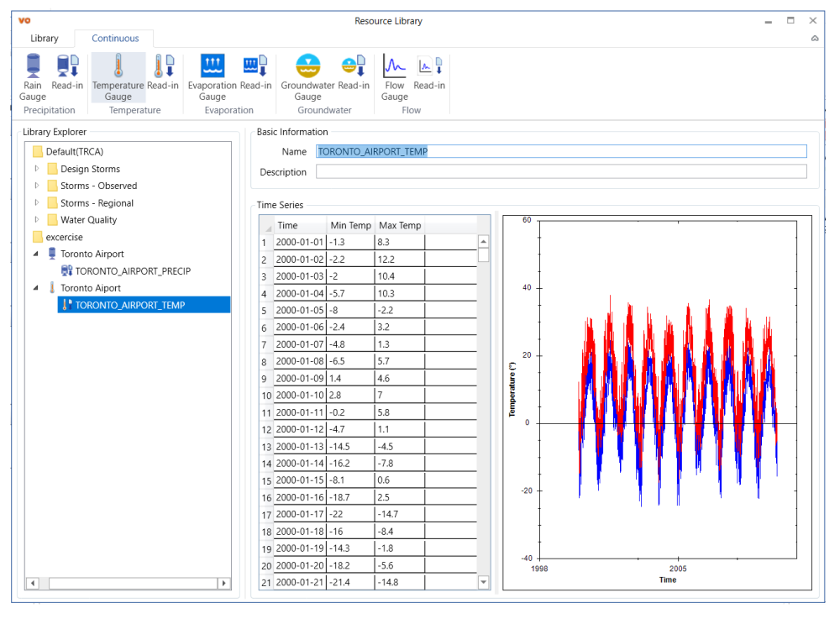Screen dimensions: 840x624
Task: Click the Name input field
Action: [x=561, y=151]
